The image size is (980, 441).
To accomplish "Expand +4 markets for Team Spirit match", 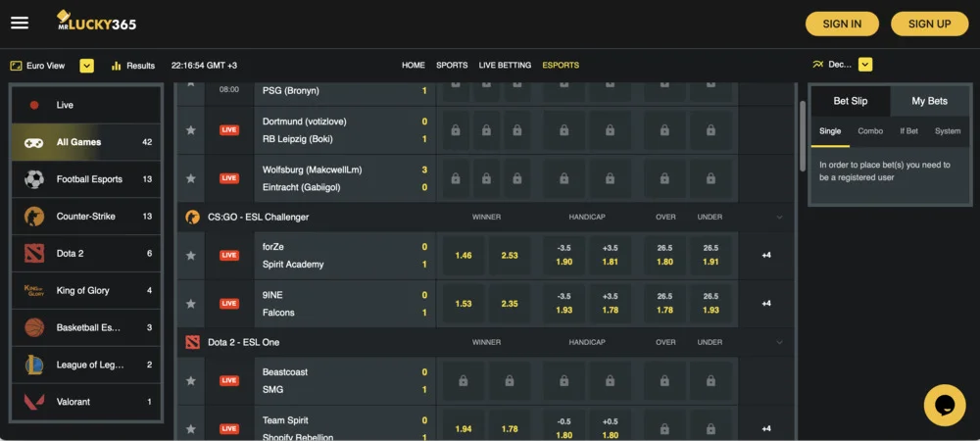I will (x=766, y=429).
